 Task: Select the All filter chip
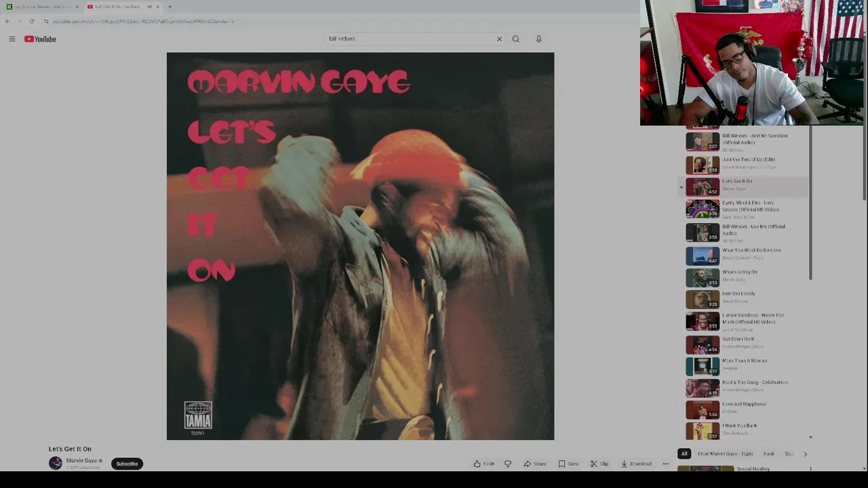click(684, 453)
